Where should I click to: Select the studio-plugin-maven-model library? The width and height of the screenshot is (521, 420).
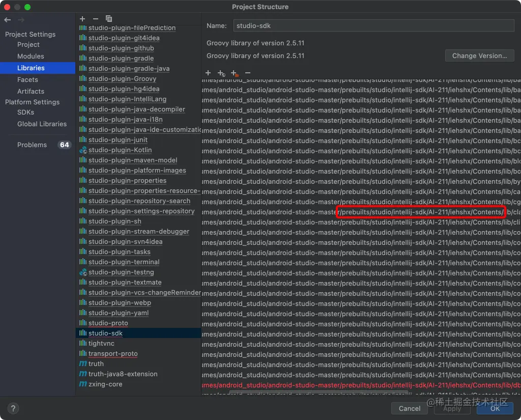coord(133,160)
